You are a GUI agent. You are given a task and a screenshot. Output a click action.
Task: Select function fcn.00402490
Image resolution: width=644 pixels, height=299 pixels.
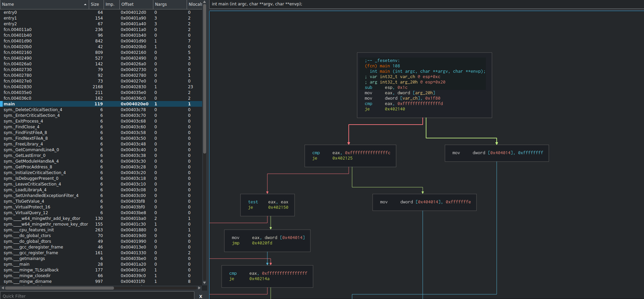(101, 58)
